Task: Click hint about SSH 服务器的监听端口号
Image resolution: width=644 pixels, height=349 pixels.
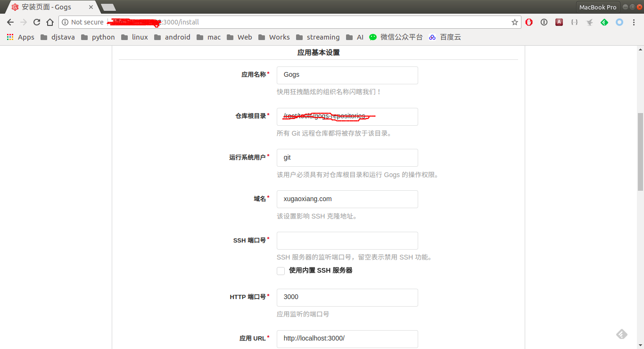Action: [355, 257]
